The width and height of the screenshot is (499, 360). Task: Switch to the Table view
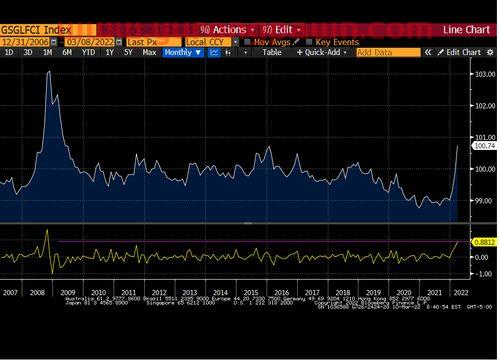(272, 52)
